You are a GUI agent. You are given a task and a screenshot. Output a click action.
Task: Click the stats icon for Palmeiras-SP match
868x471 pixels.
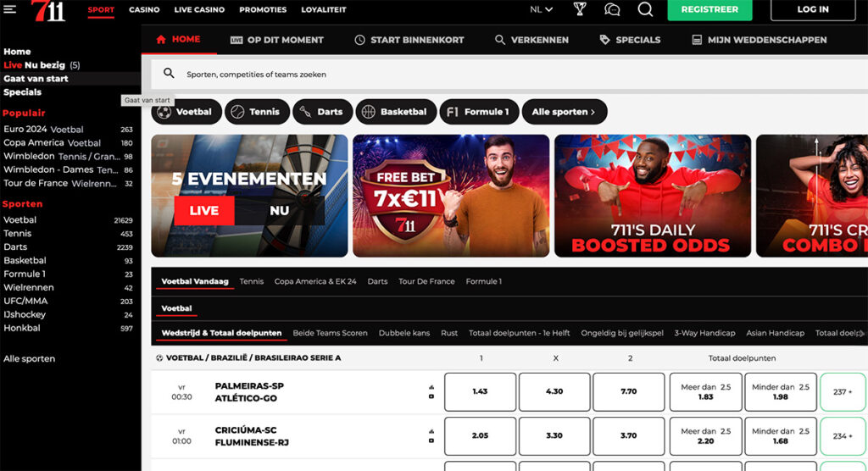click(x=431, y=387)
